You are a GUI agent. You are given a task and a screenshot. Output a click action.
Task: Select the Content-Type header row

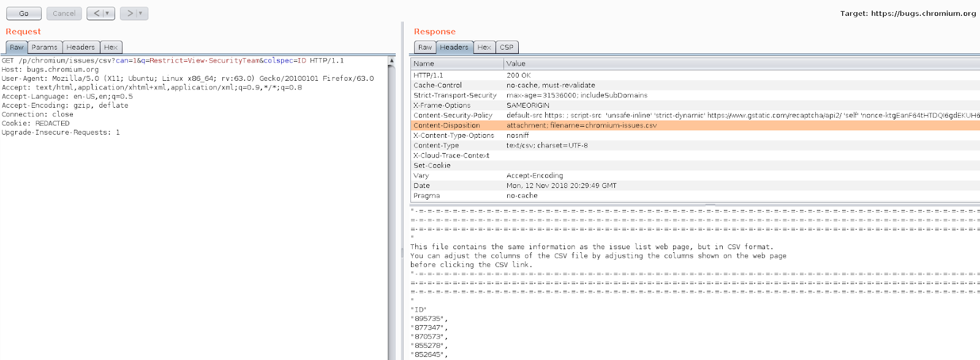[x=695, y=146]
